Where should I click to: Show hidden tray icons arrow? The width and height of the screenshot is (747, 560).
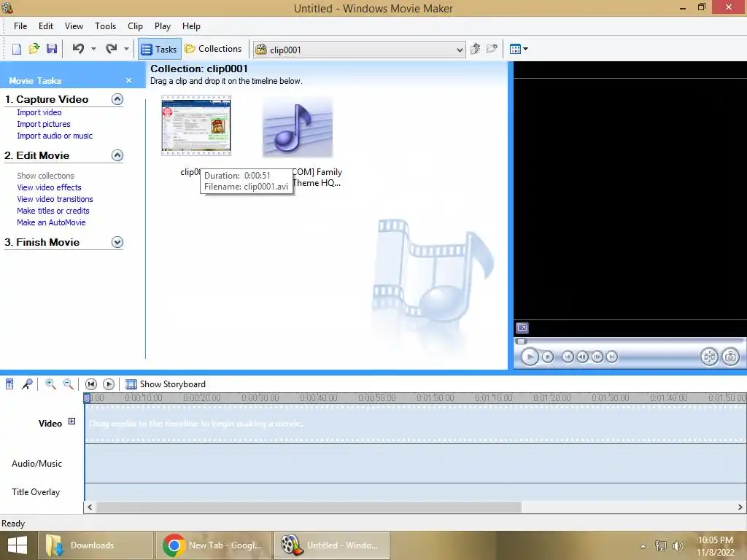[643, 546]
